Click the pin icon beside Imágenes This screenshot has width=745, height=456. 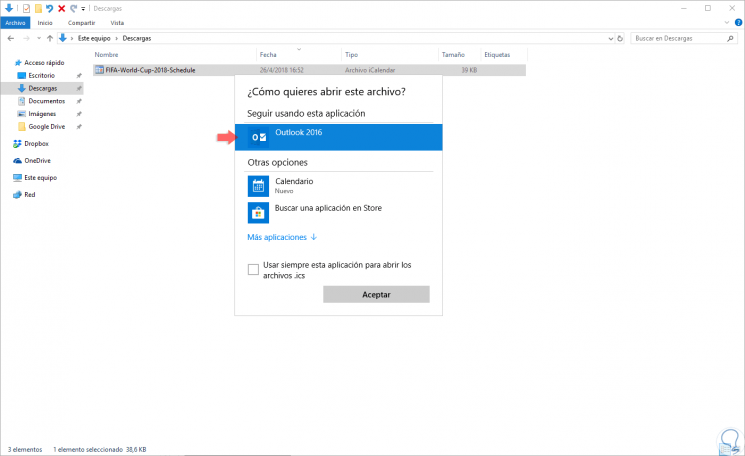click(x=79, y=114)
